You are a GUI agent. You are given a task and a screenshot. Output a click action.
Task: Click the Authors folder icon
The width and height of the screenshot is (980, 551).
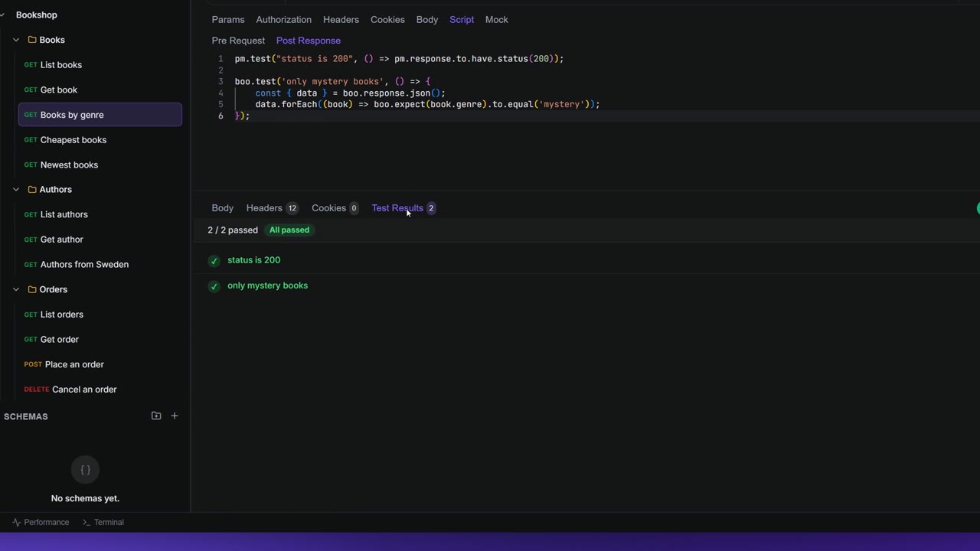(32, 189)
